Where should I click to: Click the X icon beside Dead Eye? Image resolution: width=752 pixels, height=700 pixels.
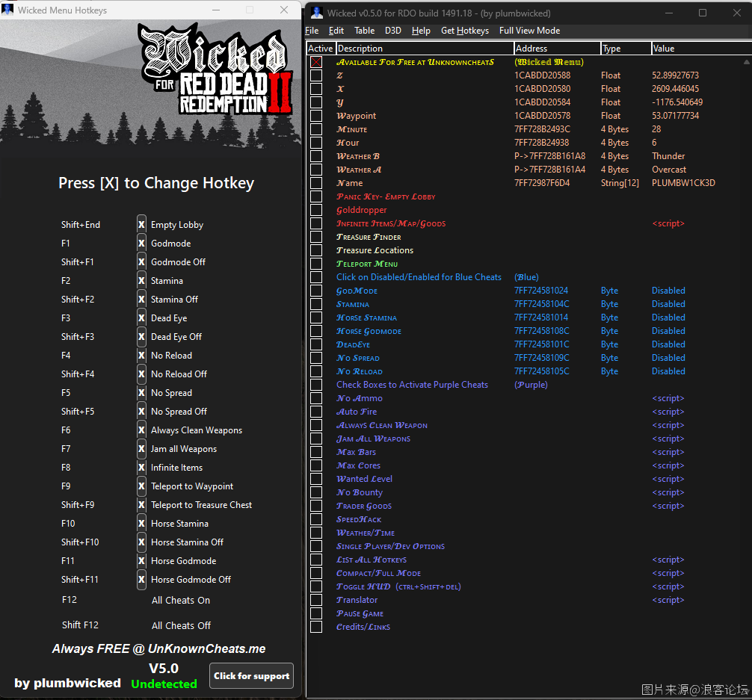[x=141, y=318]
